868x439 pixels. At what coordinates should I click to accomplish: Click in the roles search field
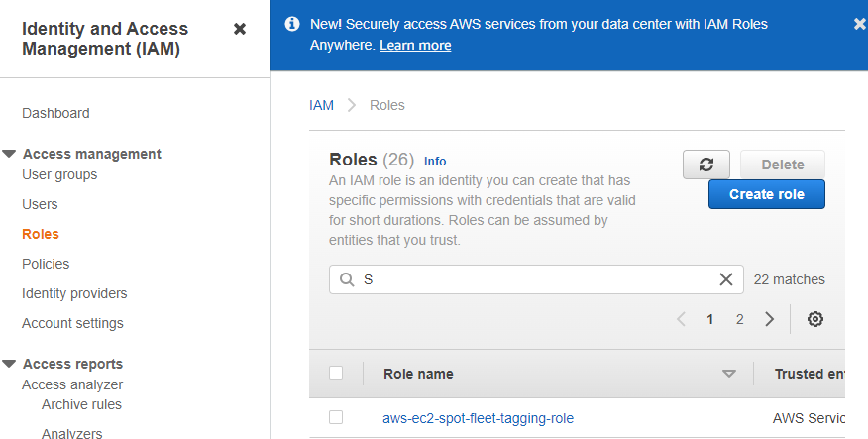[x=535, y=279]
